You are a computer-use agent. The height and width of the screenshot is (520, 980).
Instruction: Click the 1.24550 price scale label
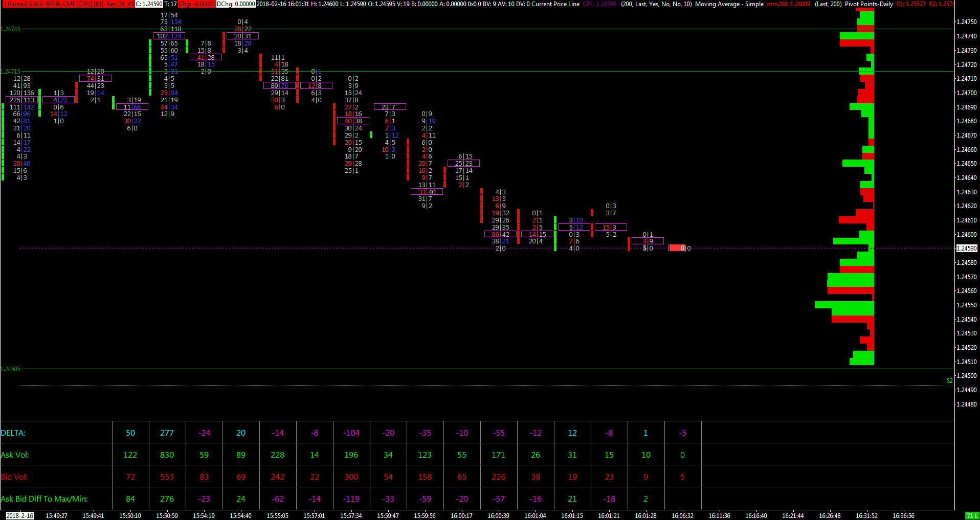pyautogui.click(x=967, y=305)
